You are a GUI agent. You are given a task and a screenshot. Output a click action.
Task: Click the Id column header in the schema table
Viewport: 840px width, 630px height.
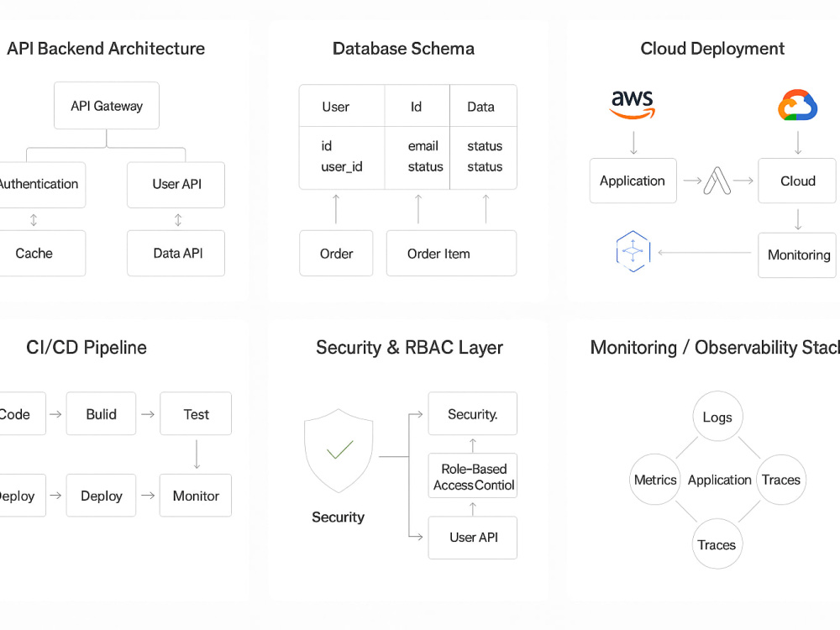click(x=417, y=106)
